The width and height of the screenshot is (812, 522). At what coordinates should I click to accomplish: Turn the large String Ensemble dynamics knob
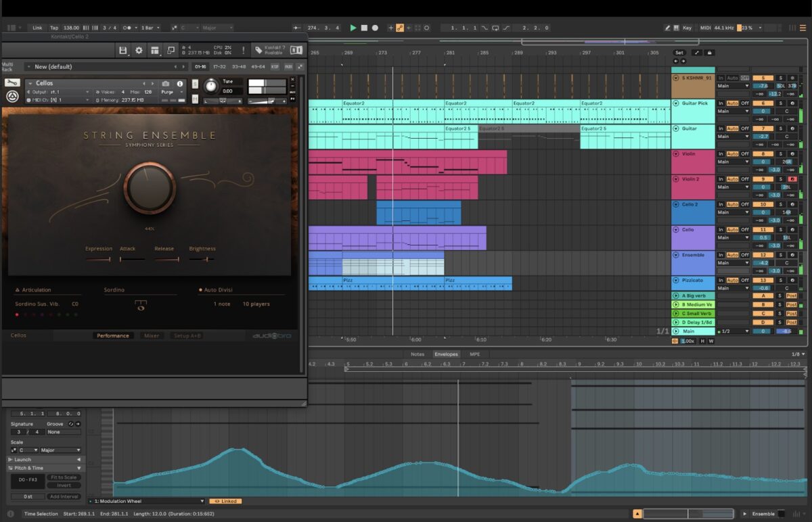click(x=150, y=189)
